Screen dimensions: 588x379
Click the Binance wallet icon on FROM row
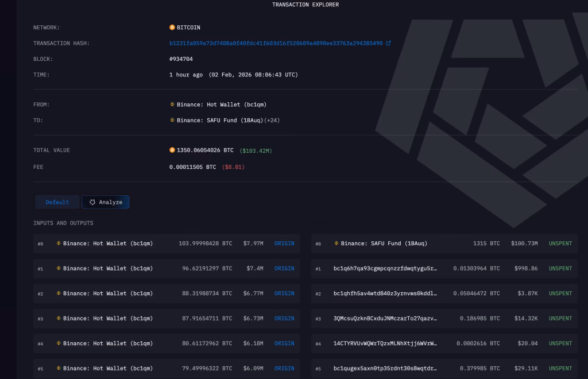pos(171,105)
